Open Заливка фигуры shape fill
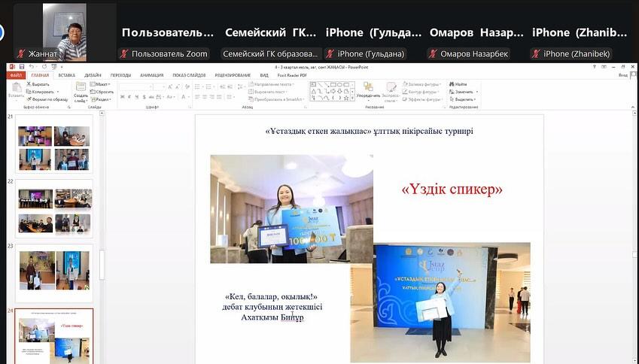Screen dimensions: 639x364 [x=422, y=84]
